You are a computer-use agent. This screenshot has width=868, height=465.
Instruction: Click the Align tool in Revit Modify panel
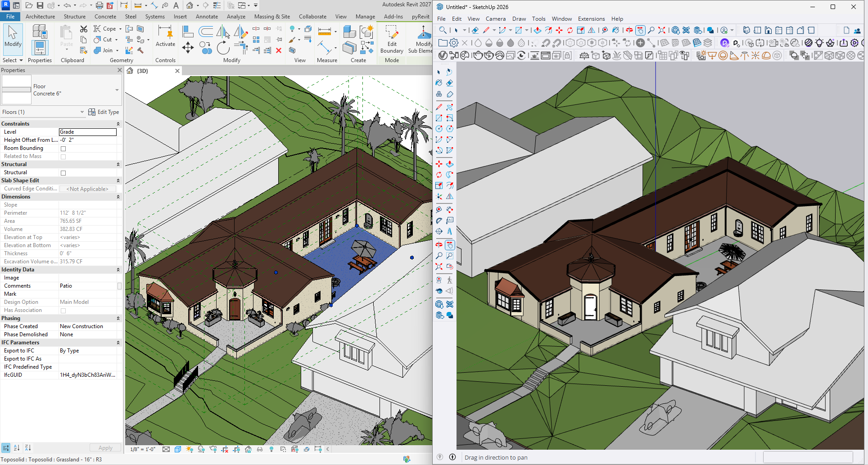click(188, 32)
